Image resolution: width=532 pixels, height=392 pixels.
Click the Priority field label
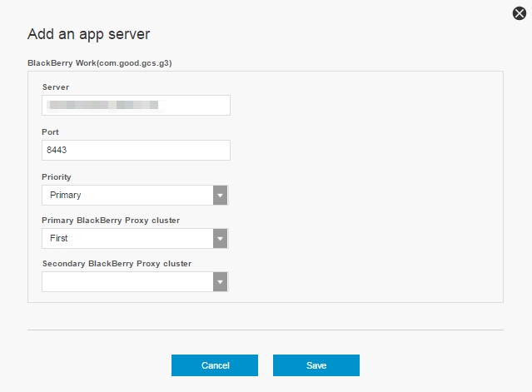57,177
